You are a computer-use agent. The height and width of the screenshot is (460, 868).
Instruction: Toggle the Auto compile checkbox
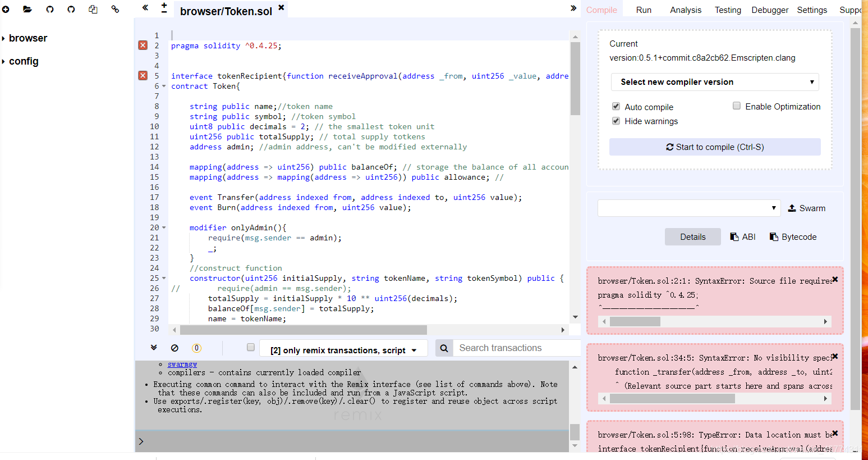[616, 106]
